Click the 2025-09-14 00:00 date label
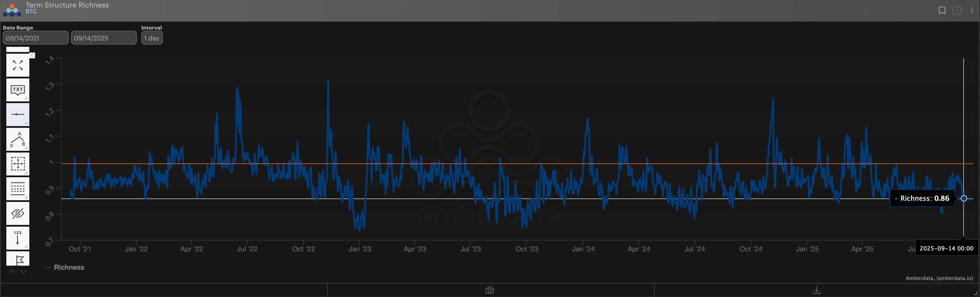This screenshot has width=980, height=297. tap(946, 248)
